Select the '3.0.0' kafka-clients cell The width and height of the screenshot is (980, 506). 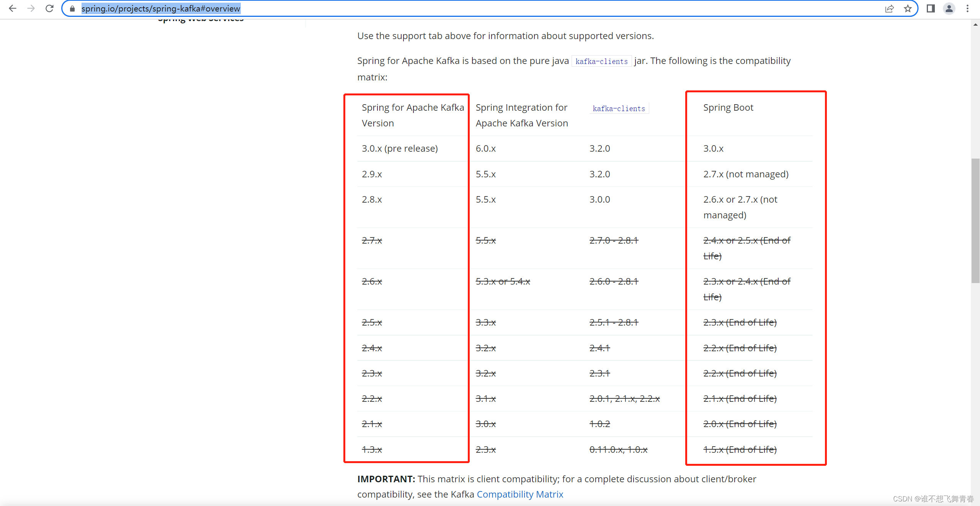[x=599, y=199]
